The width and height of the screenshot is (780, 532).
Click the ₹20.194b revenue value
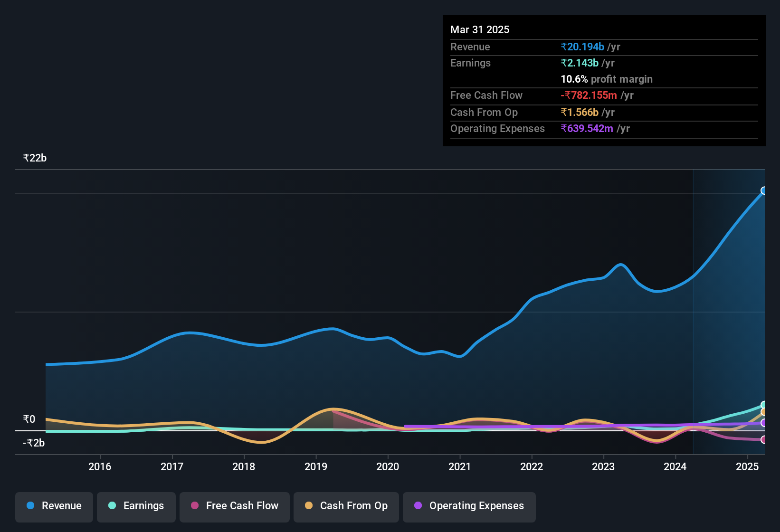[582, 47]
